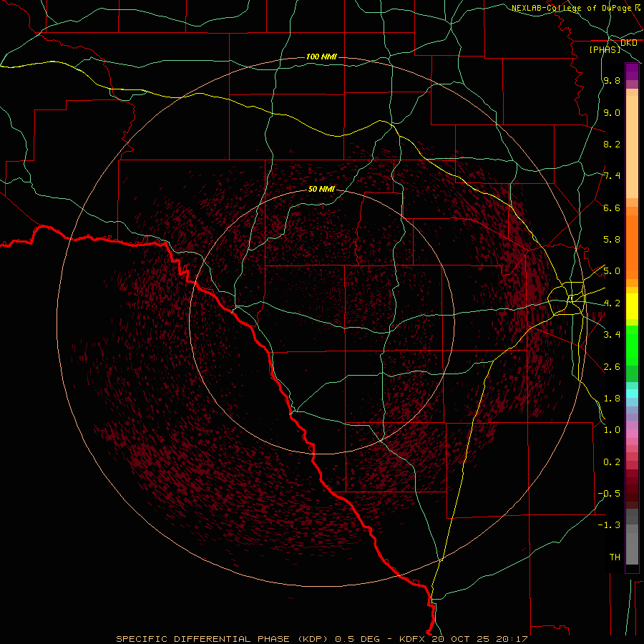Click the 9.8 value on the scale
Screen dimensions: 644x644
pos(612,80)
